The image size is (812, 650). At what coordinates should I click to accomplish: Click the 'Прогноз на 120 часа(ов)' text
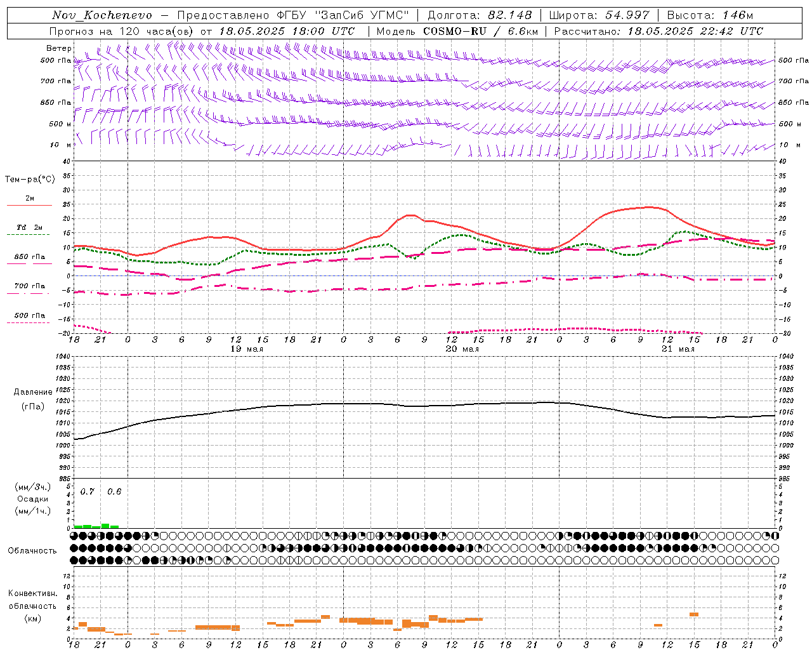click(x=122, y=31)
